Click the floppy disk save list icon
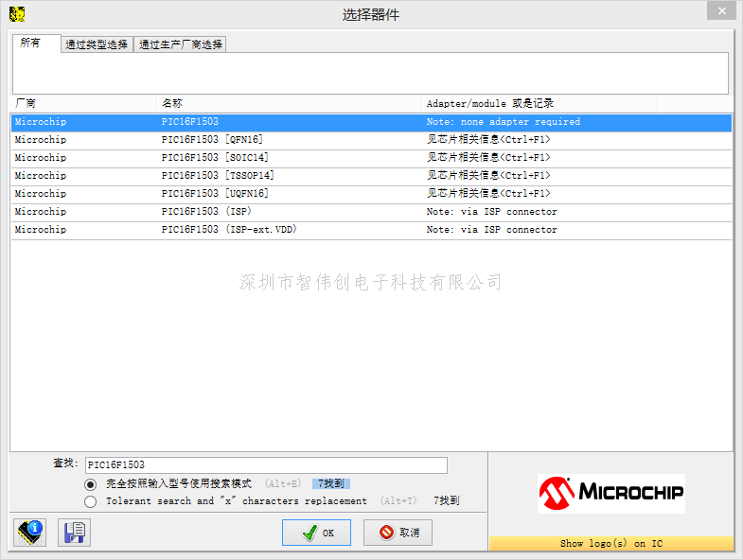 [75, 532]
